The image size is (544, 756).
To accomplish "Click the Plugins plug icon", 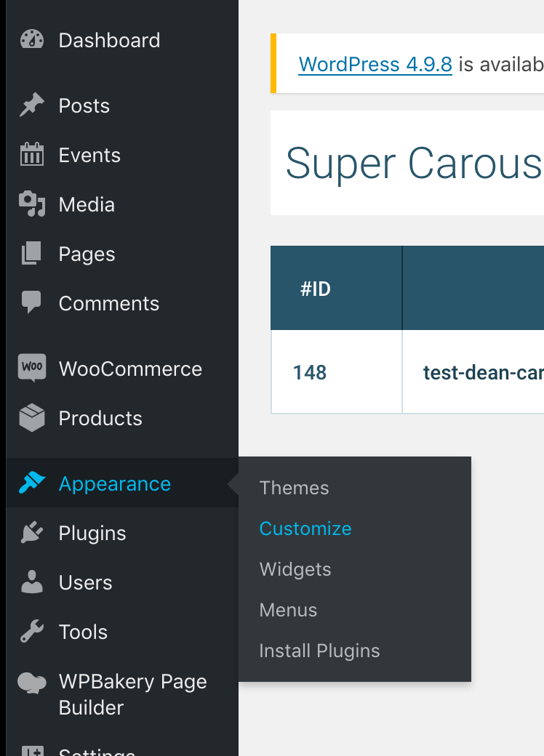I will tap(32, 533).
